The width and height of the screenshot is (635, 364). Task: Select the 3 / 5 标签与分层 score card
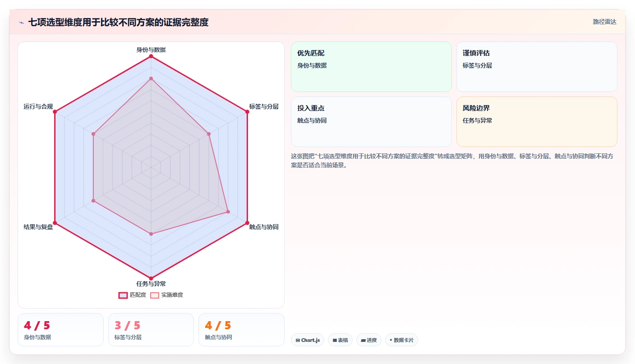pos(151,330)
